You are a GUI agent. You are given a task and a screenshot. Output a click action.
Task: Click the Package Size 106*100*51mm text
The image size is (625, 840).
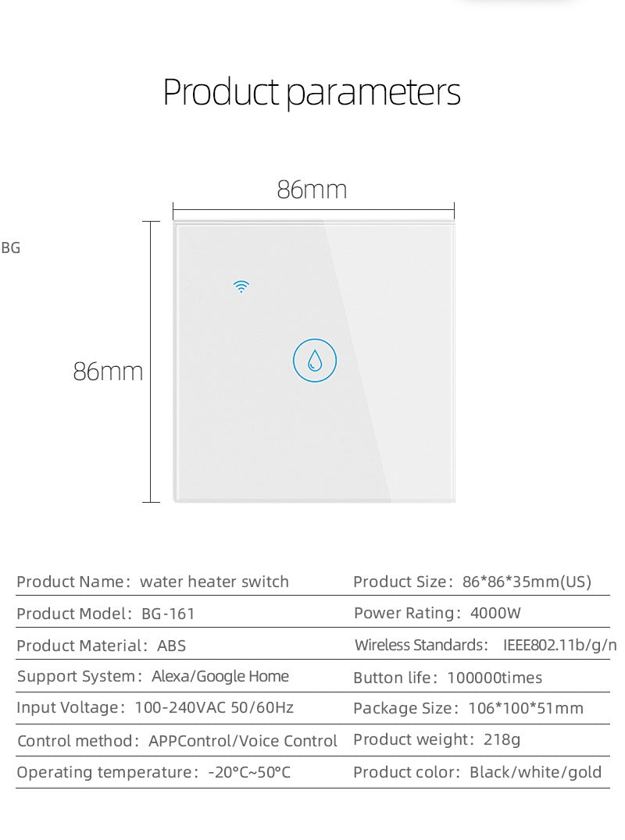point(469,709)
